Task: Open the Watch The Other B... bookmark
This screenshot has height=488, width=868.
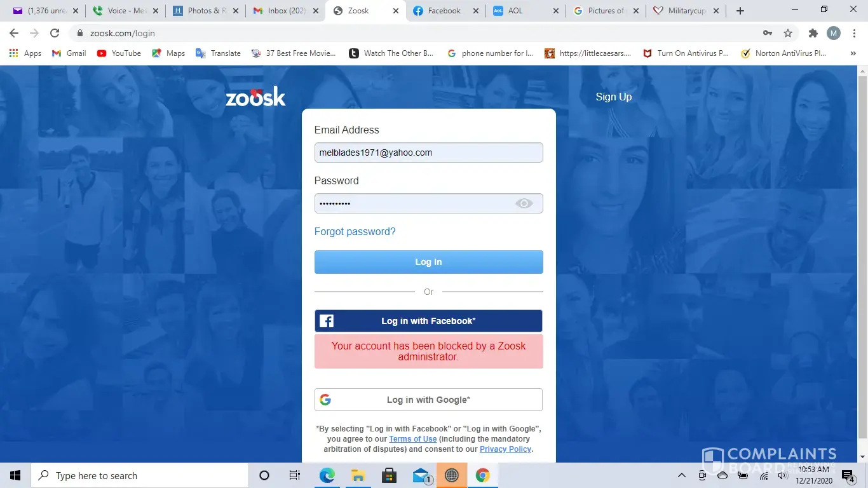Action: (391, 53)
